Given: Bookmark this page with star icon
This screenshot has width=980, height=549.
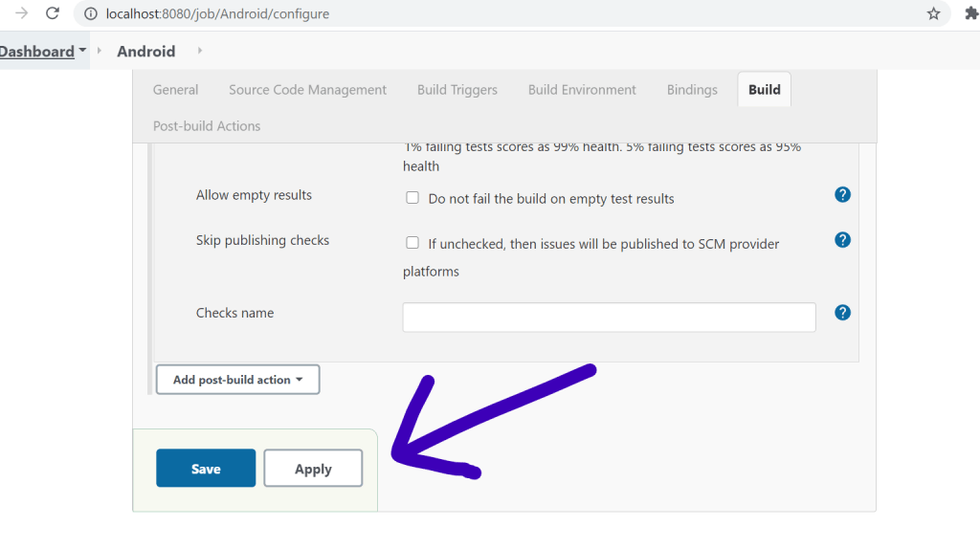Looking at the screenshot, I should pos(933,13).
